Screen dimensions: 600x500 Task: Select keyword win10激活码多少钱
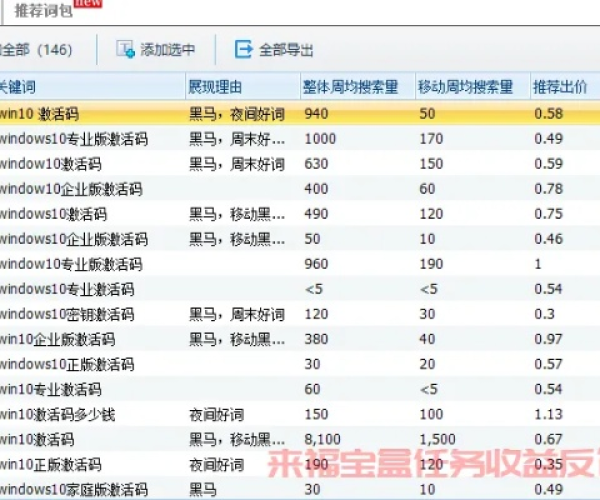[57, 414]
